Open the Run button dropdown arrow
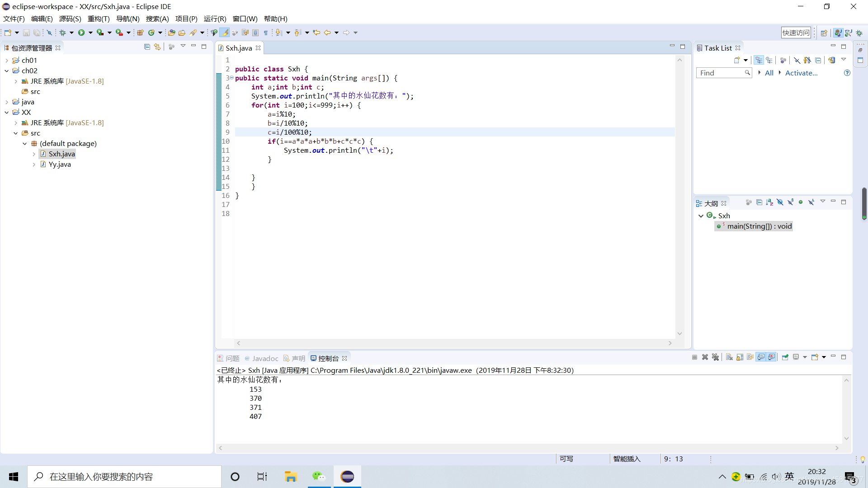Viewport: 868px width, 488px height. [90, 33]
